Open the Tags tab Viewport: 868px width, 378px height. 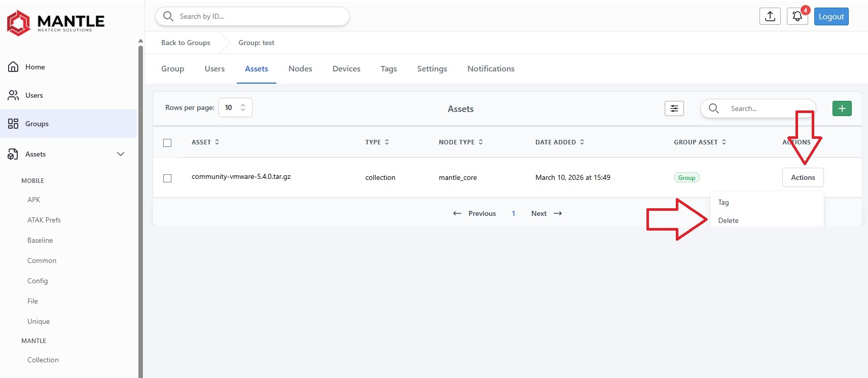coord(389,69)
